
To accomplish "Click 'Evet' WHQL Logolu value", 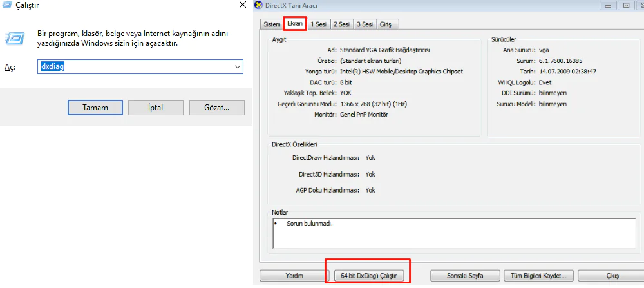I will (x=545, y=82).
